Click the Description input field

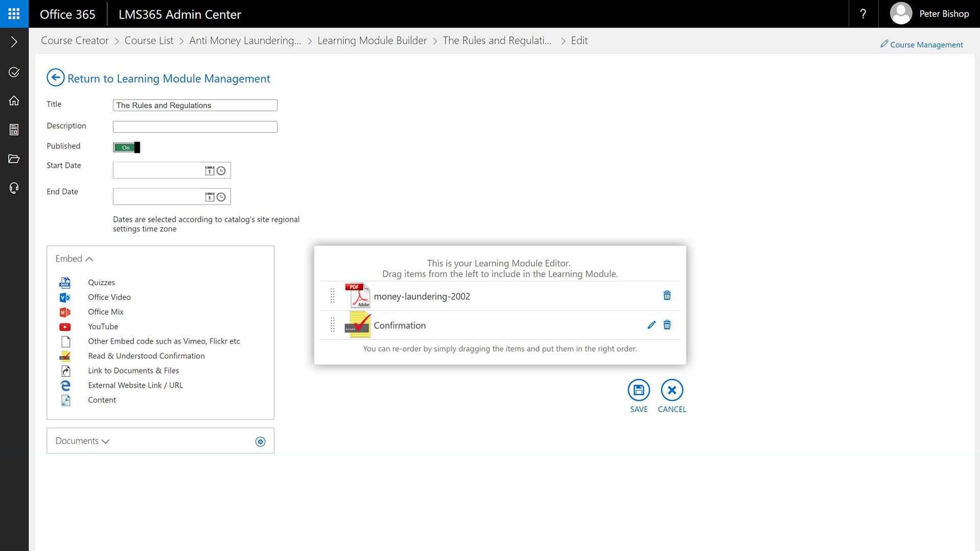tap(195, 127)
